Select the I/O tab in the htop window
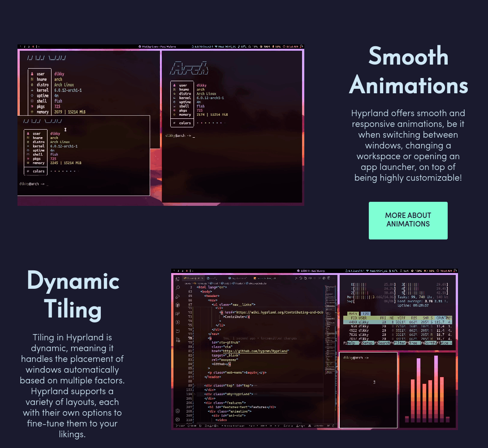 click(366, 314)
